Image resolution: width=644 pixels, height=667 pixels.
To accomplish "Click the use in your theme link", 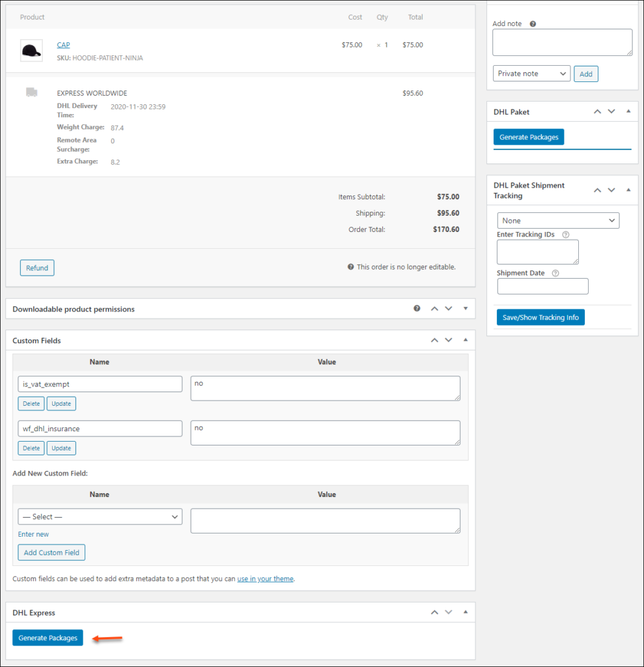I will pyautogui.click(x=265, y=578).
